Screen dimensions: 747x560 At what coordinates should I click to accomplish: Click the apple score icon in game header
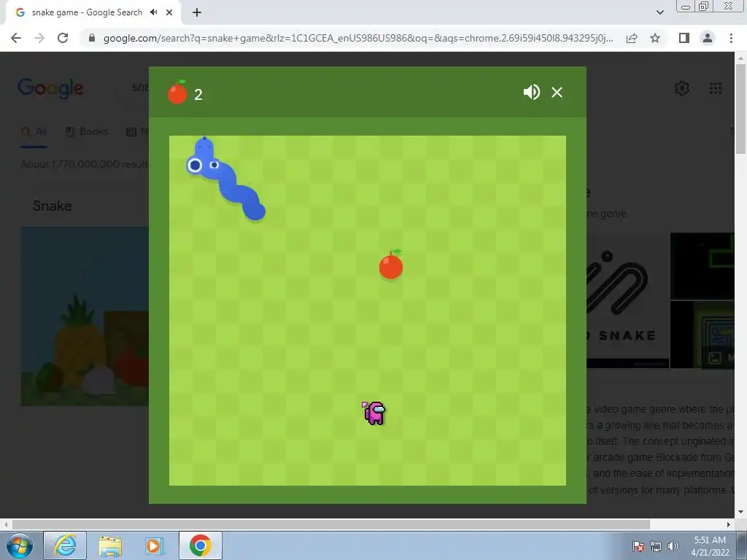click(x=177, y=92)
